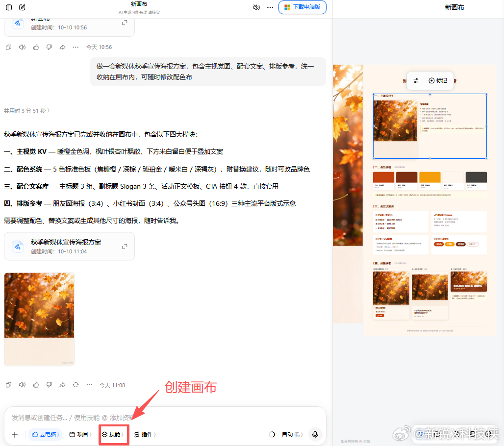Click the 标记 button on canvas
This screenshot has height=446, width=504.
coord(438,81)
